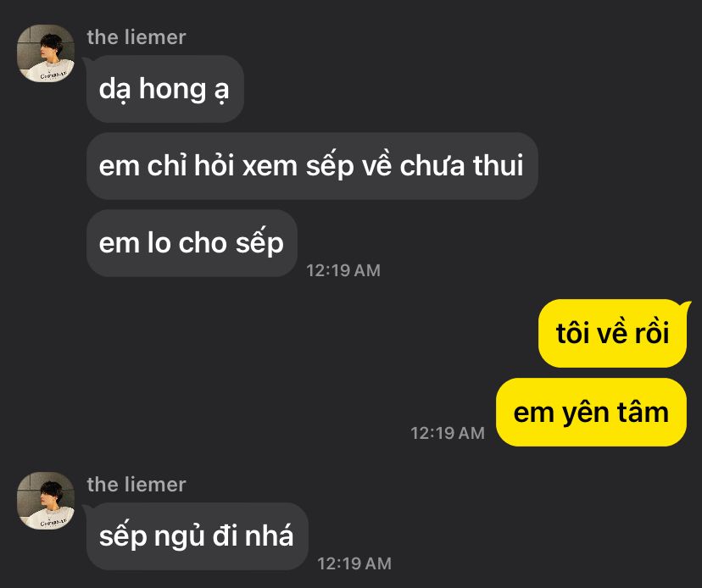Select the "sếp ngủ đi nhá" message bubble
This screenshot has width=702, height=588.
197,536
